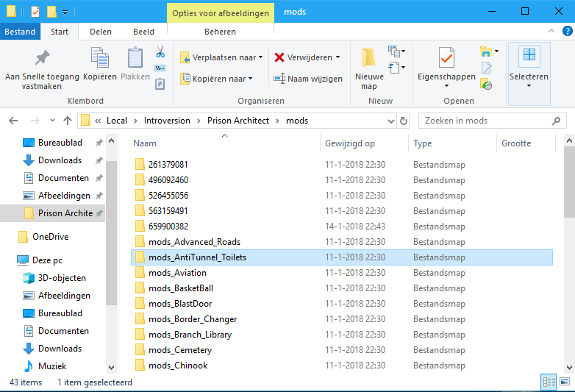Click the copy path icon in Klembord
Screen dimensions: 575x392
tap(160, 68)
